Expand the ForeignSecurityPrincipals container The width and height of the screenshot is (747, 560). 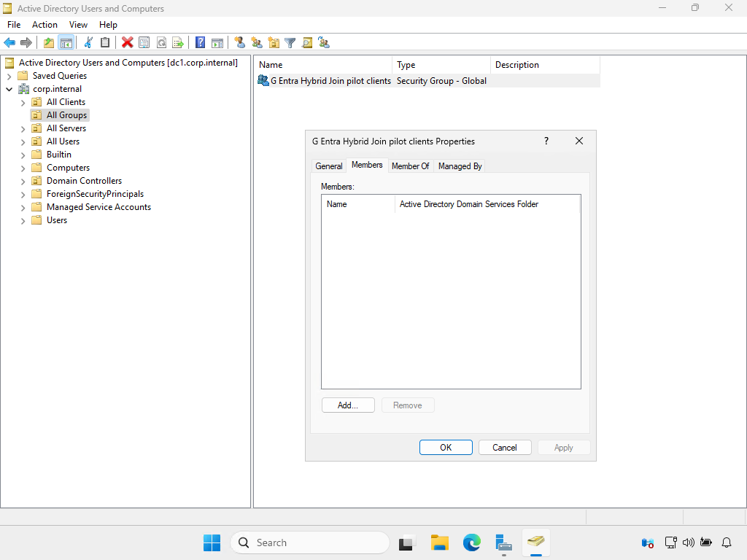coord(23,194)
